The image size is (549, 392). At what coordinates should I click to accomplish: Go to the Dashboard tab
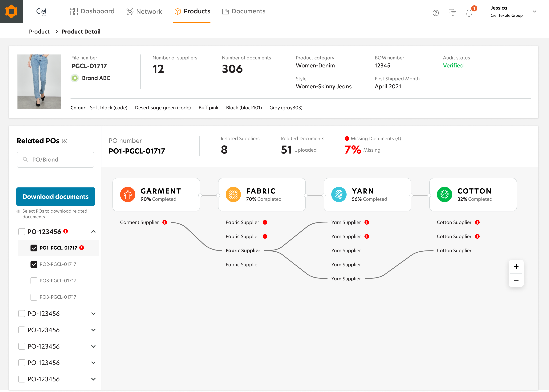point(92,11)
